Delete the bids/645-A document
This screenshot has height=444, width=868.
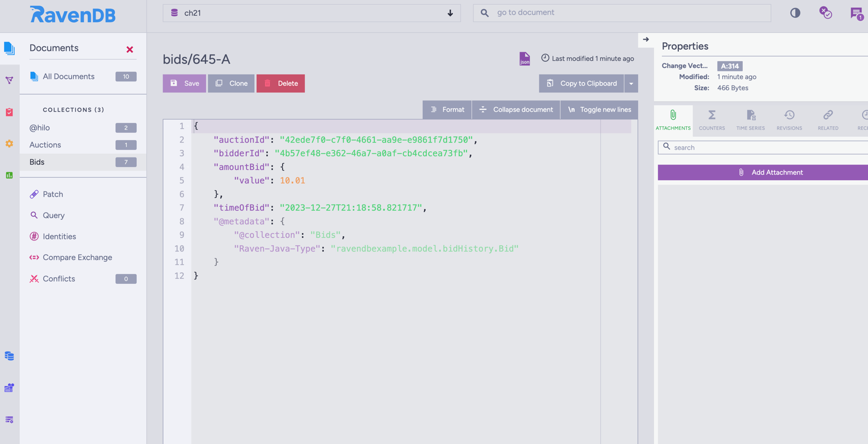click(x=281, y=84)
